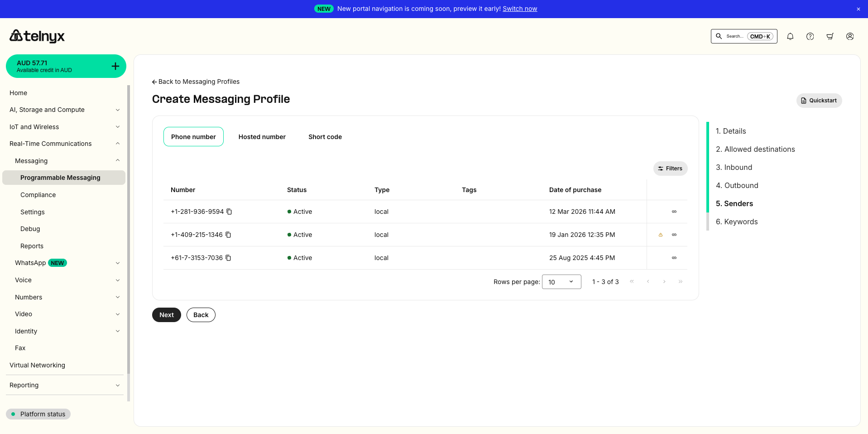Add credit using the plus icon

coord(115,66)
